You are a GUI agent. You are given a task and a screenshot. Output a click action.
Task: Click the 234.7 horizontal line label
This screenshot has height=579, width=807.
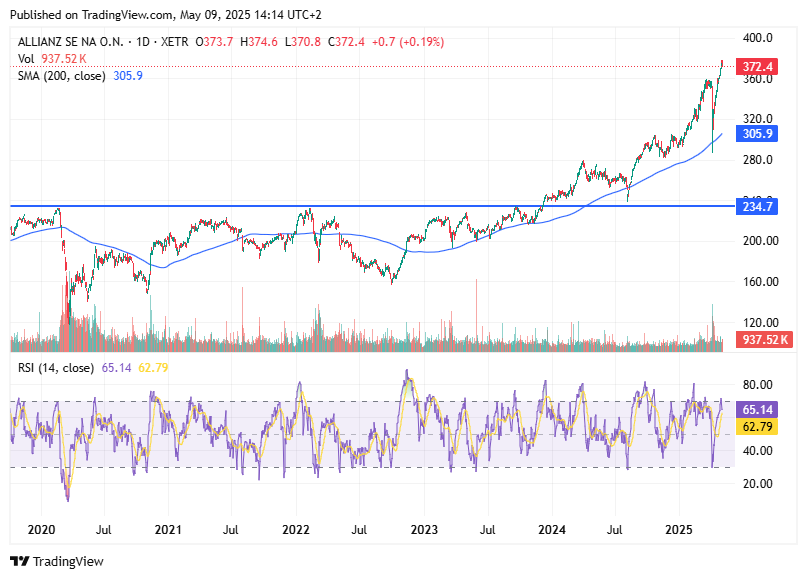tap(757, 206)
